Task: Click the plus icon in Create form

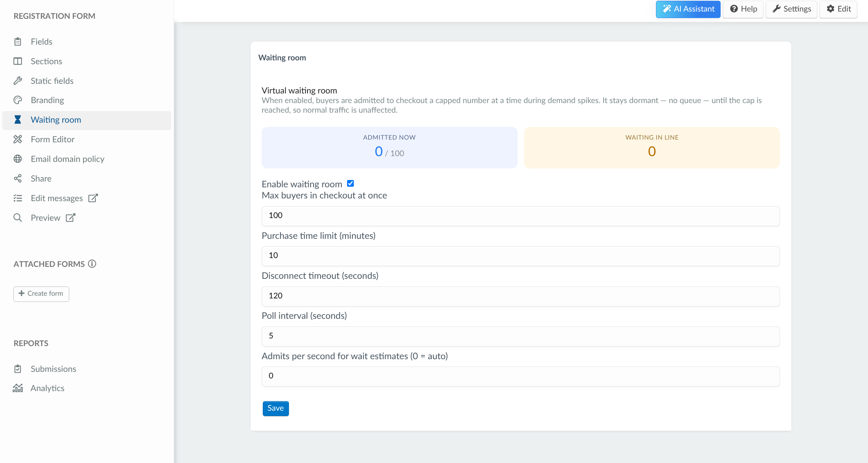Action: click(x=22, y=293)
